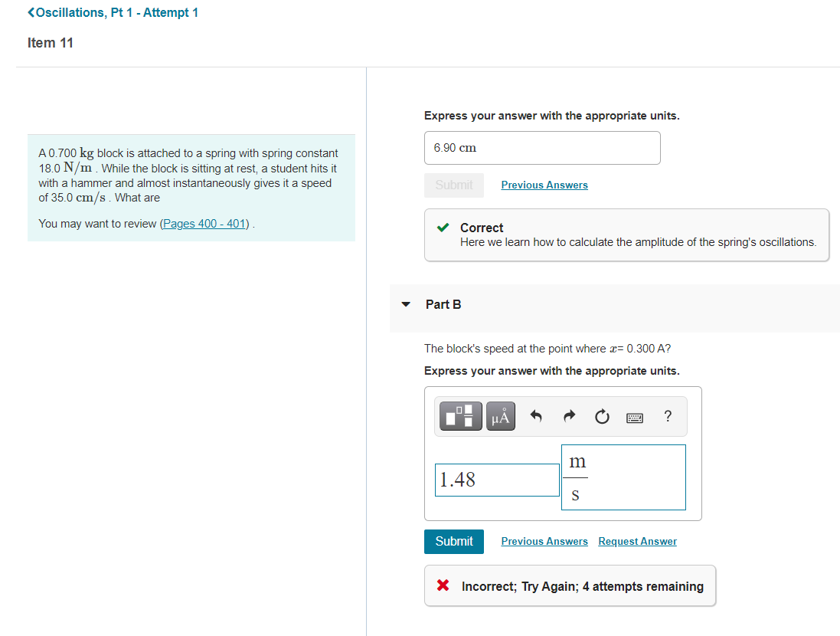
Task: Open Previous Answers for Part B
Action: [x=544, y=541]
